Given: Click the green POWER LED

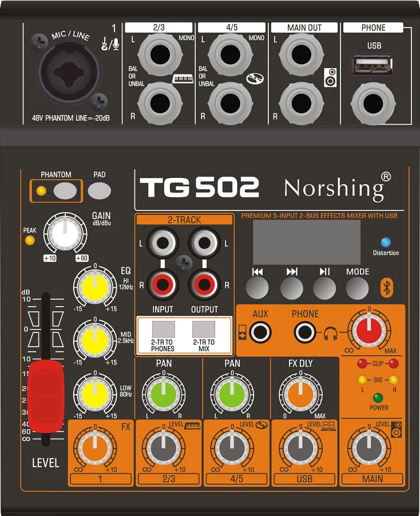Looking at the screenshot, I should click(378, 398).
